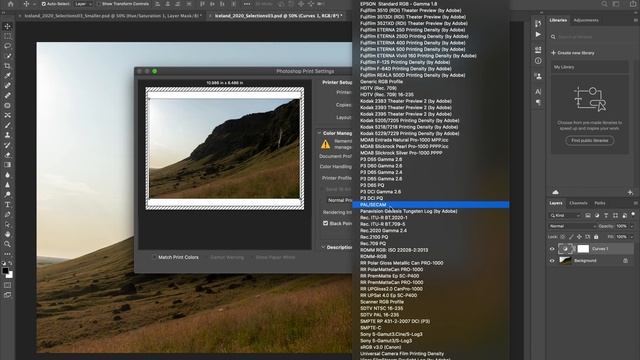Select the Horizontal Type tool
The image size is (640, 360).
pyautogui.click(x=7, y=204)
